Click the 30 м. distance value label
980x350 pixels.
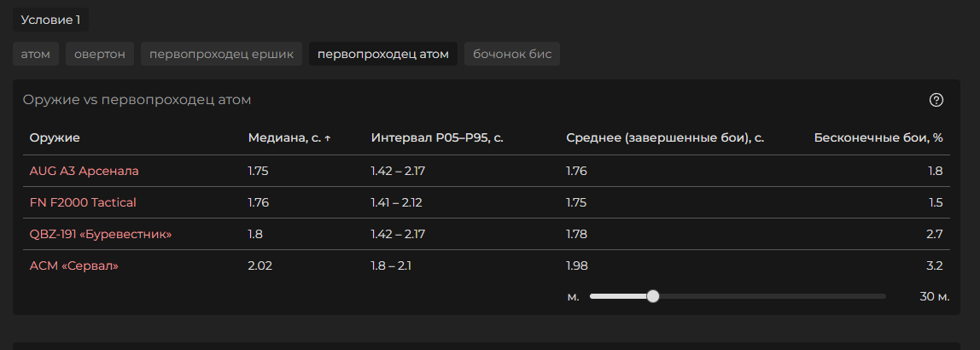click(935, 296)
